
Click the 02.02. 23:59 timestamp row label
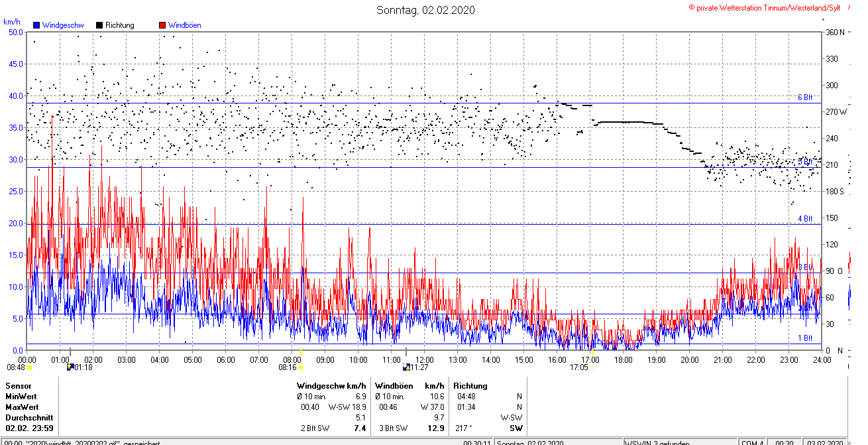[30, 428]
